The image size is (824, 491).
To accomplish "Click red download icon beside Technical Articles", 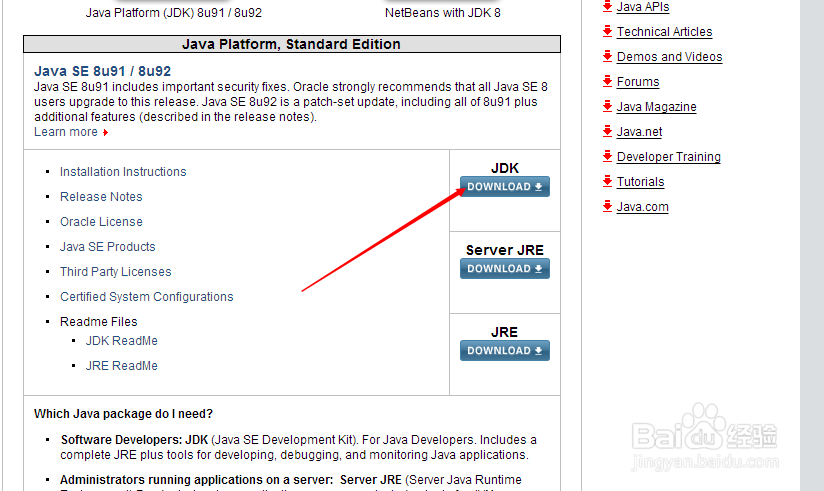I will (607, 31).
